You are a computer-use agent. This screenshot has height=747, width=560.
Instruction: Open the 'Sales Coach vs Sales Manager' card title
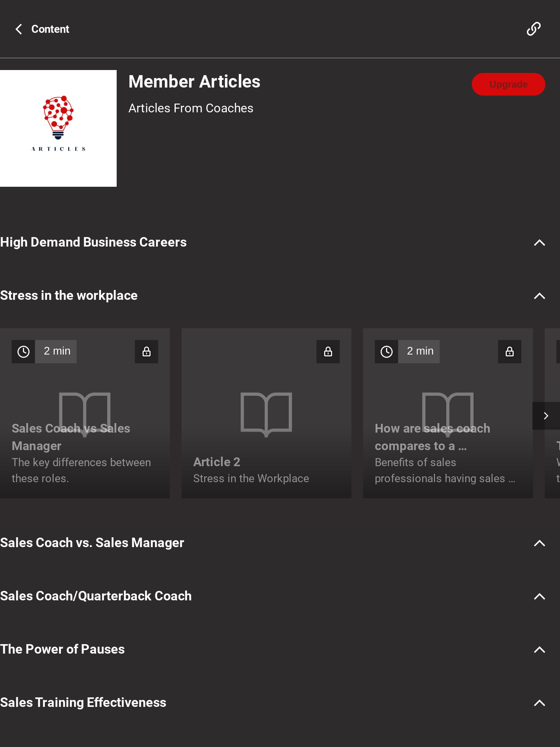[x=71, y=437]
